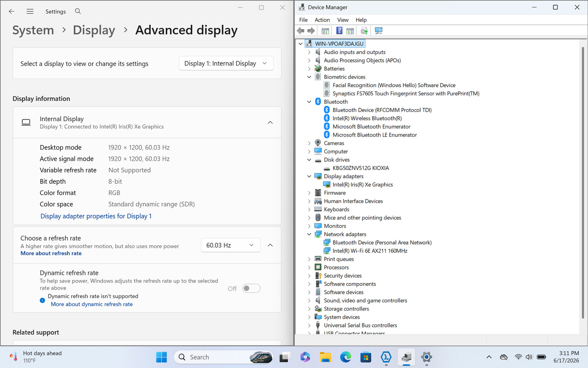Open More about dynamic refresh rate link
This screenshot has width=588, height=368.
(92, 304)
